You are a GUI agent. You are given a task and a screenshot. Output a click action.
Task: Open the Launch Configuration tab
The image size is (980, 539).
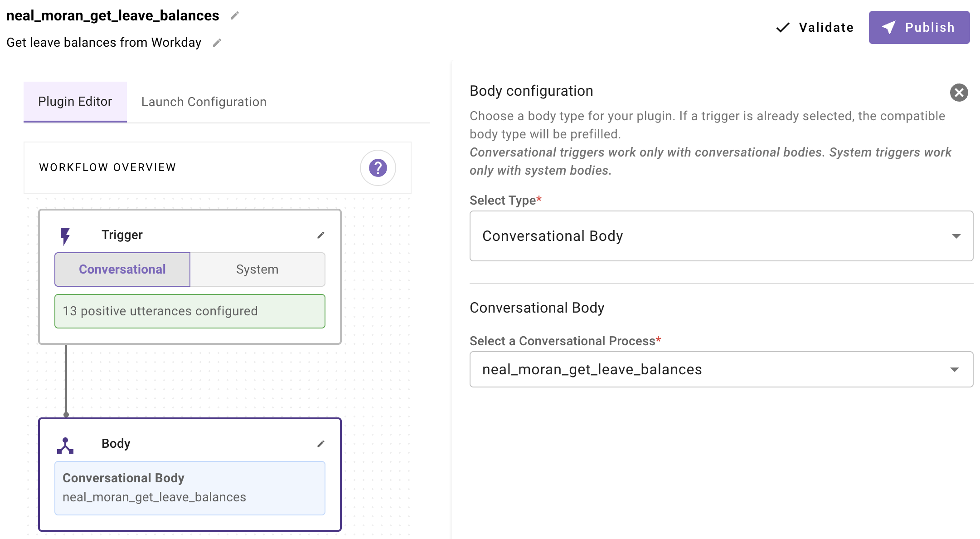tap(204, 102)
